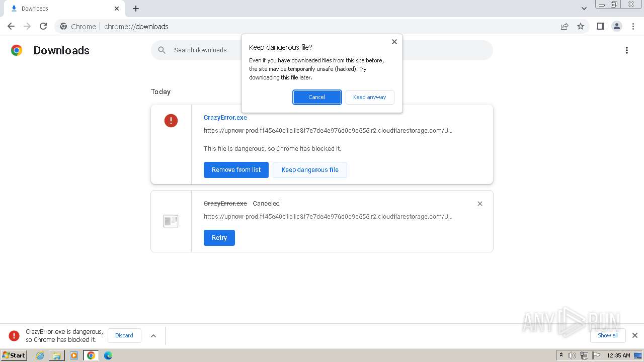Open a new tab
Screen dimensions: 644x362
(x=136, y=9)
